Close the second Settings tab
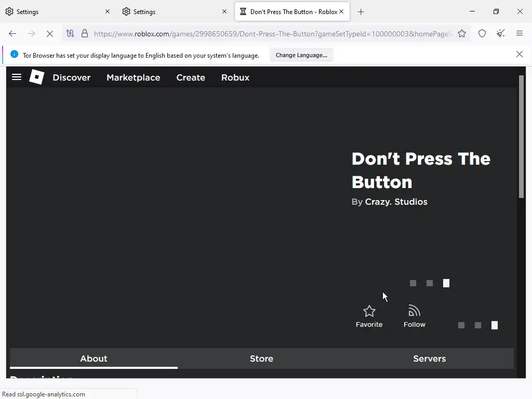 coord(224,11)
